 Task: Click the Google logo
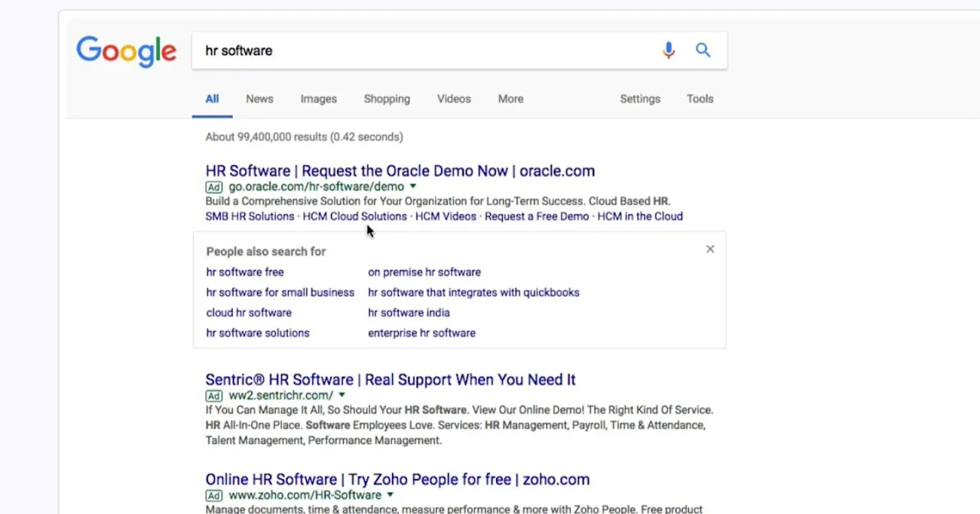(126, 51)
